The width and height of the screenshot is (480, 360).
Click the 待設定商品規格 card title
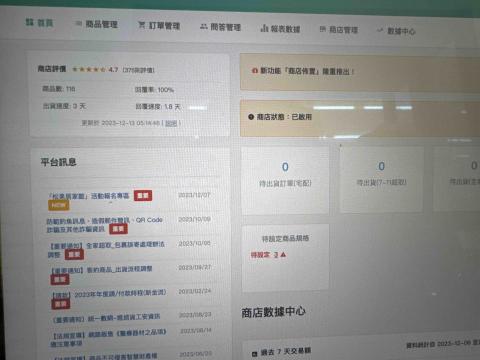(285, 239)
